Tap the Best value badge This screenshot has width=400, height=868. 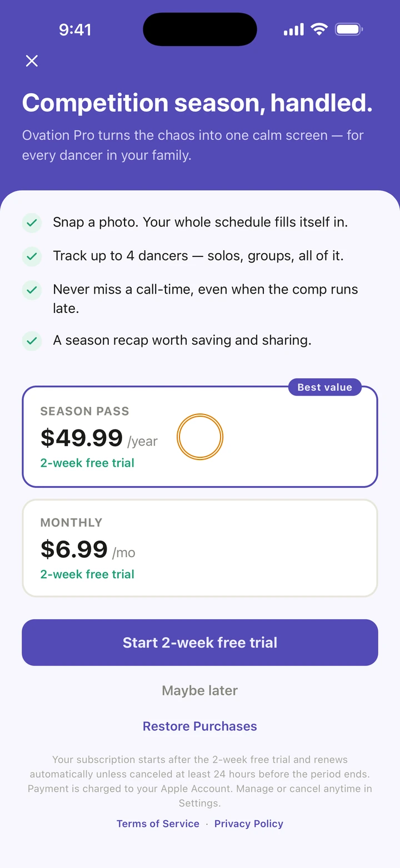coord(325,387)
